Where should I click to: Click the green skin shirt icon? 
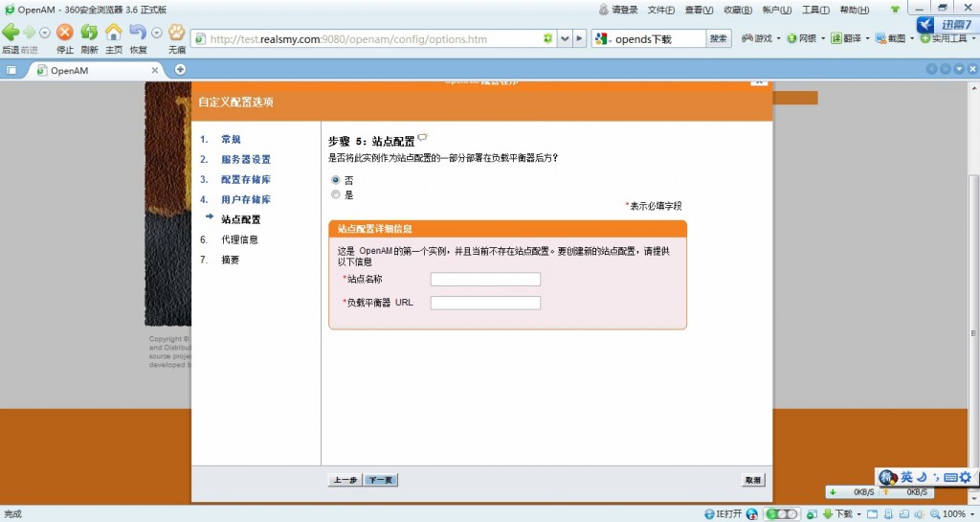(895, 10)
